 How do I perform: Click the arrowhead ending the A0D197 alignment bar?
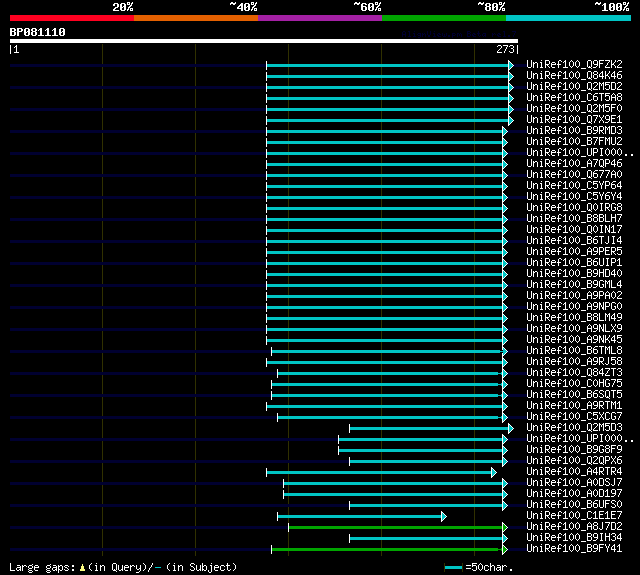pos(505,495)
